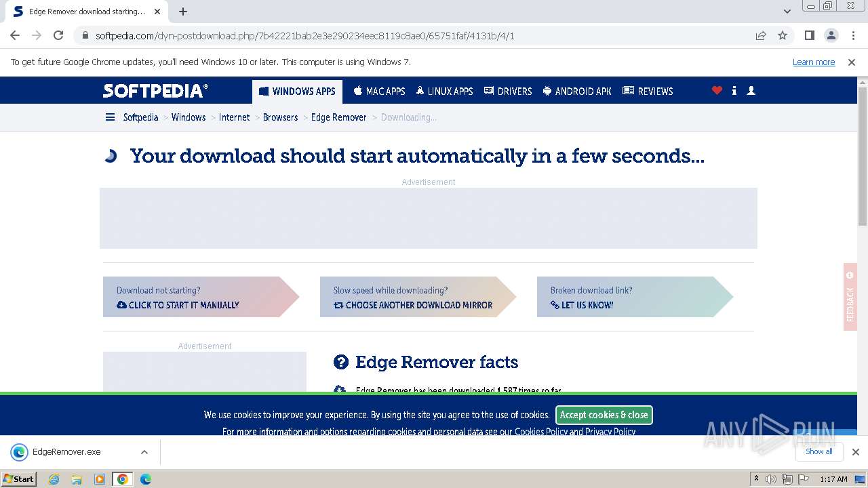Close the Edge Remover download tab
Viewport: 868px width, 488px height.
click(157, 12)
